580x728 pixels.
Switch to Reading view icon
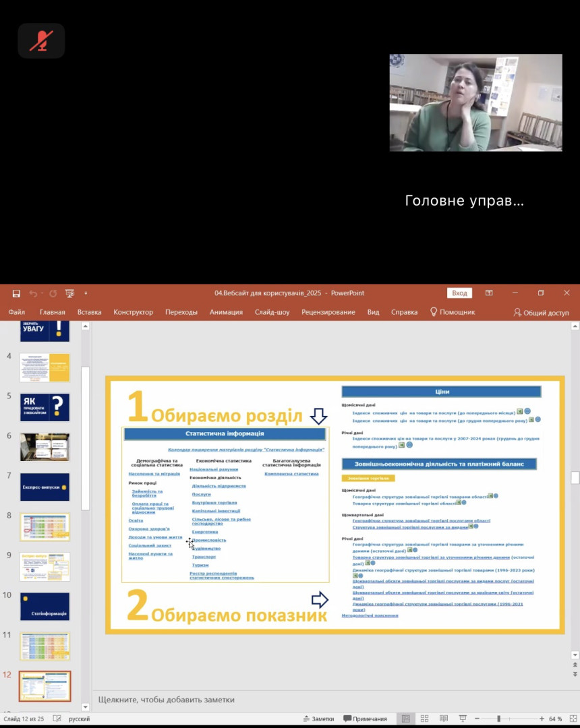444,719
